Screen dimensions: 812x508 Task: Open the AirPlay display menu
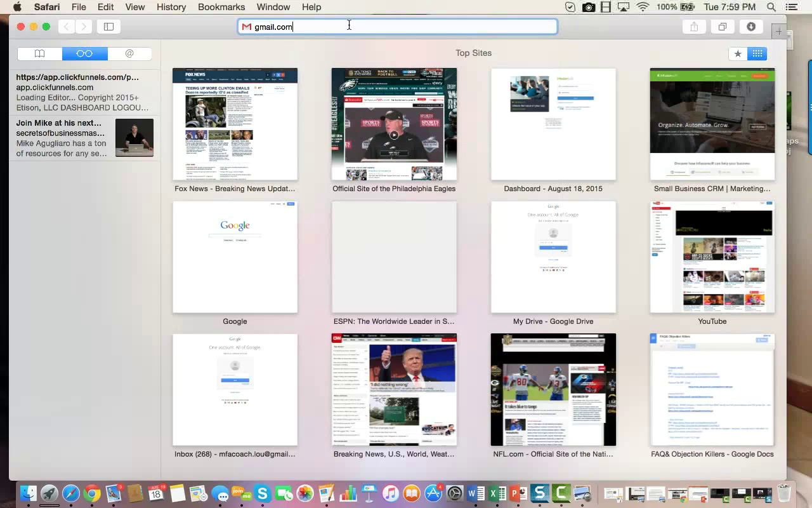[x=624, y=7]
